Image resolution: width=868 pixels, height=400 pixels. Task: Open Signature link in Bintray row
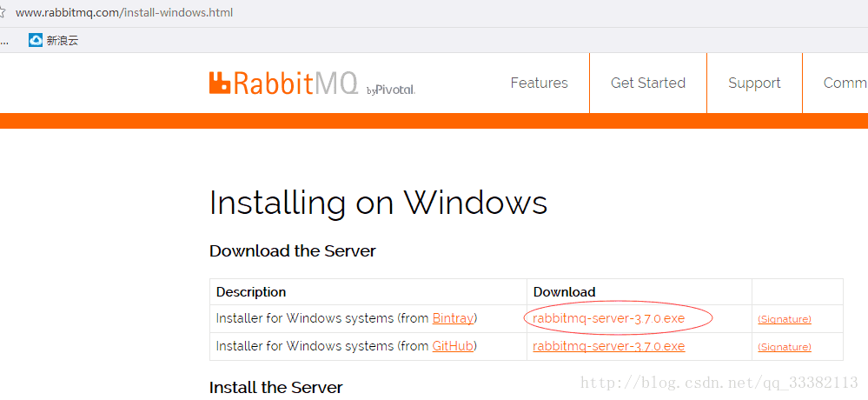point(785,319)
